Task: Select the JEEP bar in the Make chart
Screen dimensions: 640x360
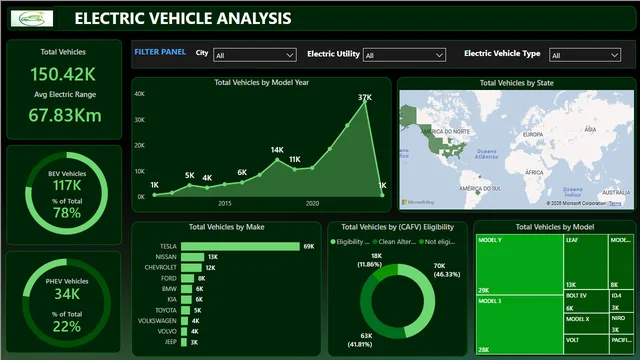Action: [184, 342]
